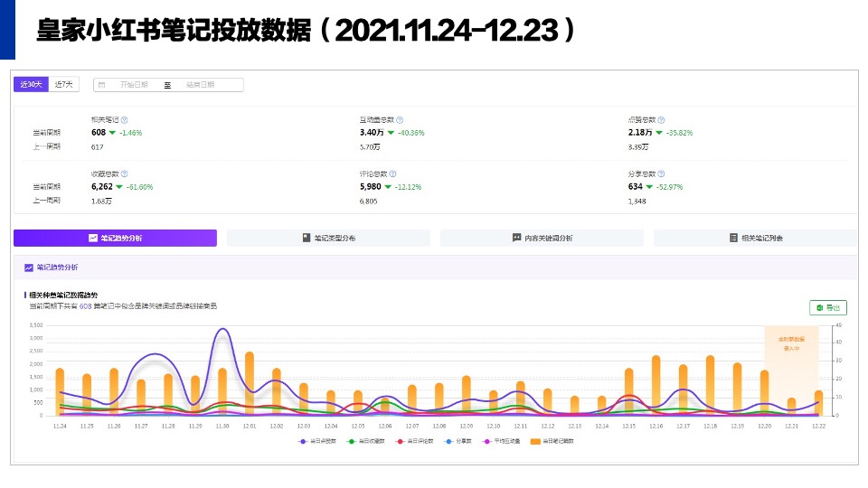868x488 pixels.
Task: Click the -35.82% change percentage
Action: point(679,134)
